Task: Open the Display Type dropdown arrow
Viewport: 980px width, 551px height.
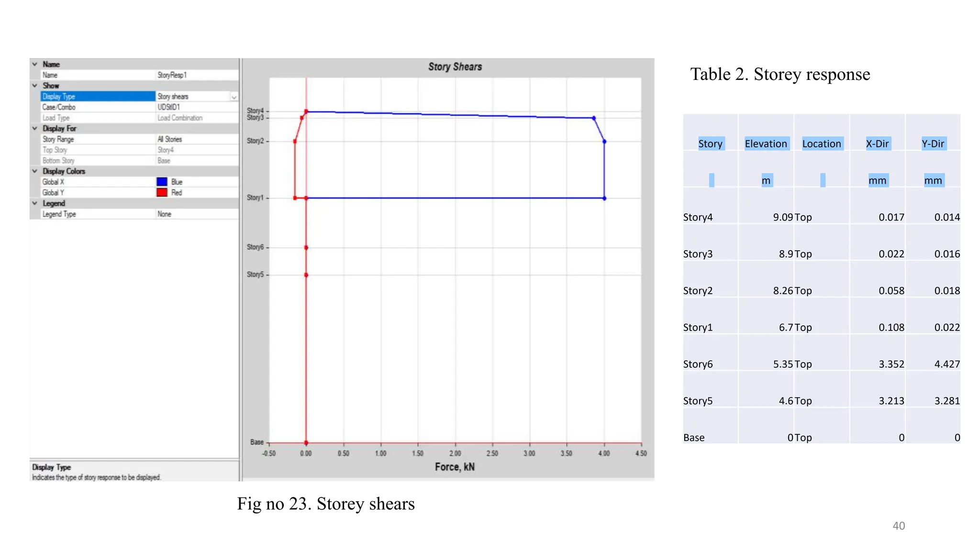Action: [x=234, y=97]
